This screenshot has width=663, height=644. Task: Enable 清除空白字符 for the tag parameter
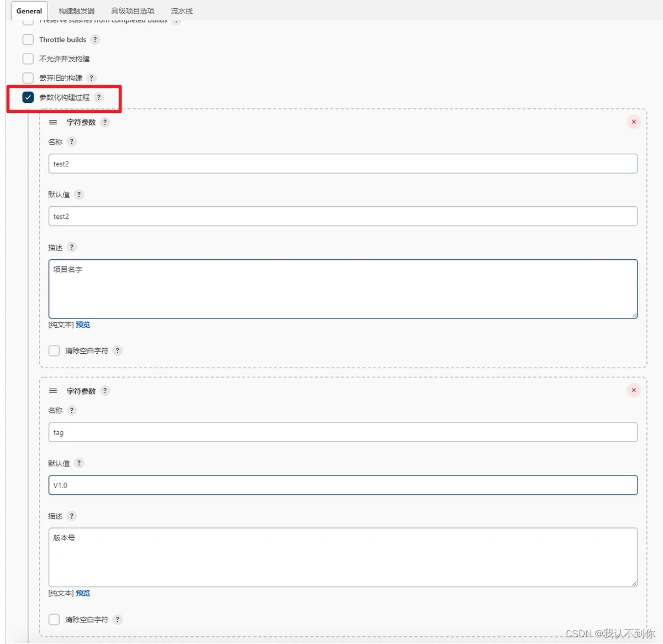coord(54,620)
